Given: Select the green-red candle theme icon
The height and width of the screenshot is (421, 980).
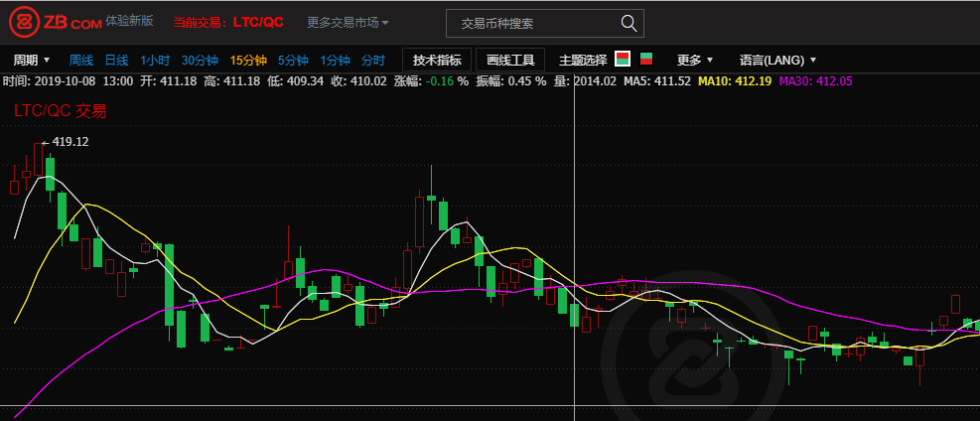Looking at the screenshot, I should [x=646, y=60].
